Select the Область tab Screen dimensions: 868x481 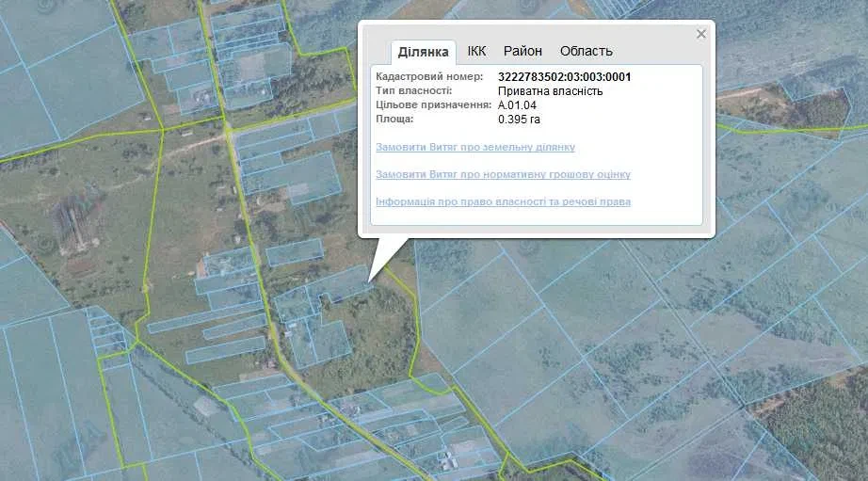click(587, 51)
